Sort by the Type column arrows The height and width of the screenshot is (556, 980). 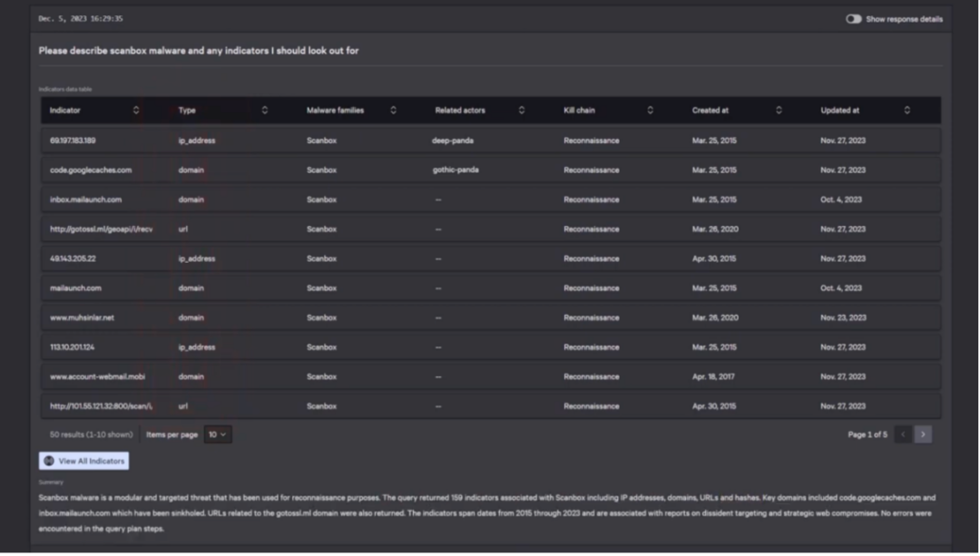pyautogui.click(x=264, y=111)
